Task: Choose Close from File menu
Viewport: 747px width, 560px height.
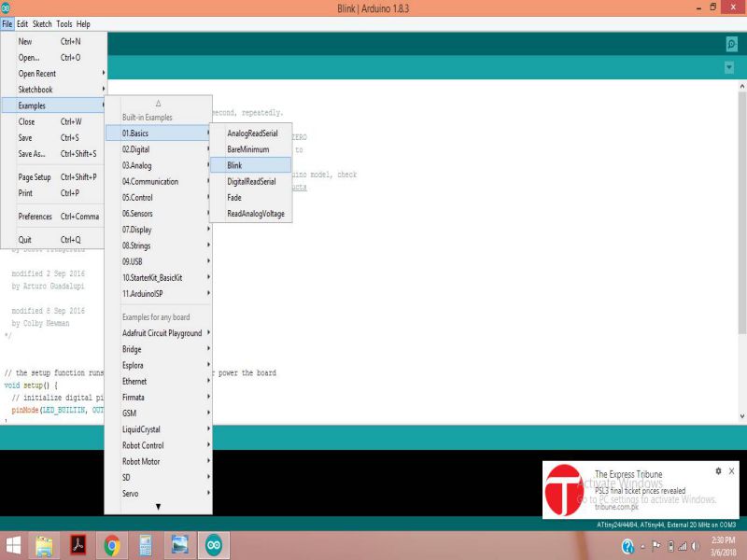Action: 54,121
